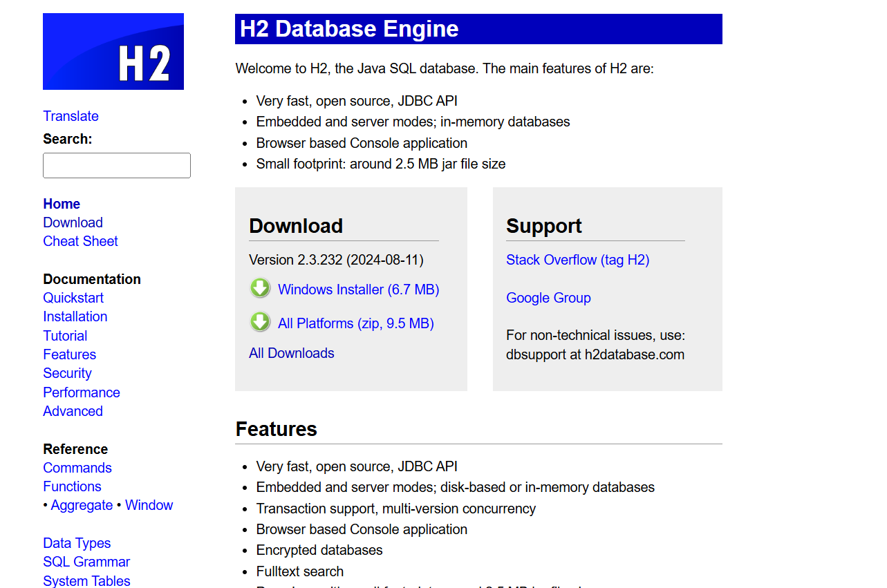
Task: Click the 'Search:' label
Action: 68,139
